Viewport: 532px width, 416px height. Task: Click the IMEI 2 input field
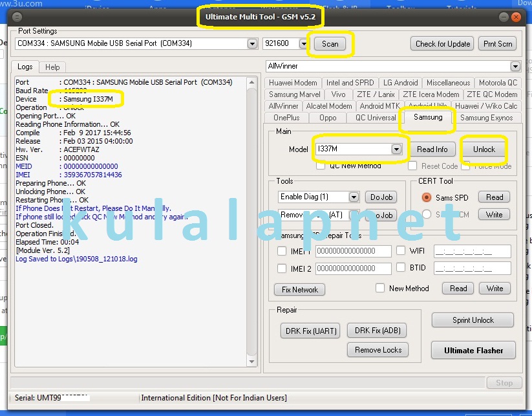pos(353,268)
